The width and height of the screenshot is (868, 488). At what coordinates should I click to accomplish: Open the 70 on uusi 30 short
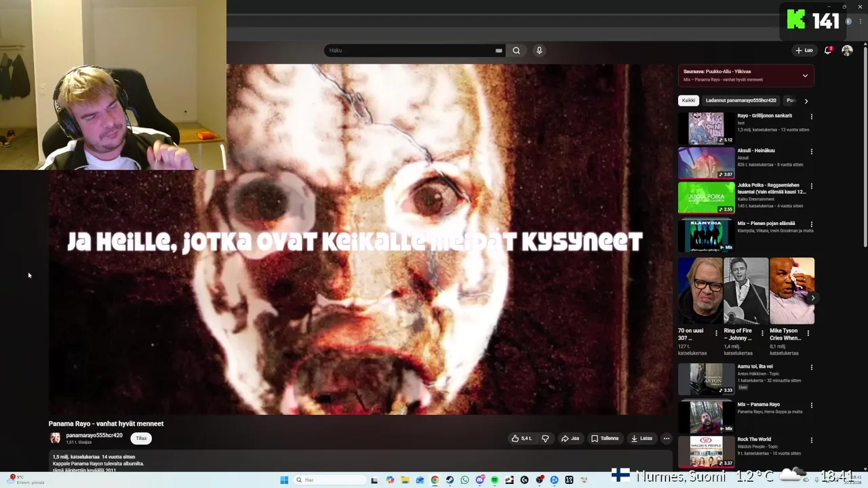tap(700, 291)
